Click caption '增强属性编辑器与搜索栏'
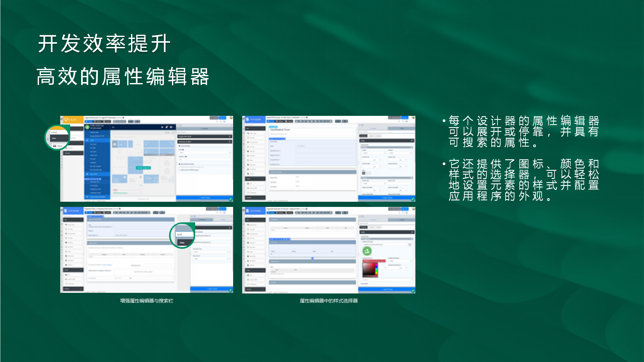Image resolution: width=644 pixels, height=362 pixels. [147, 301]
